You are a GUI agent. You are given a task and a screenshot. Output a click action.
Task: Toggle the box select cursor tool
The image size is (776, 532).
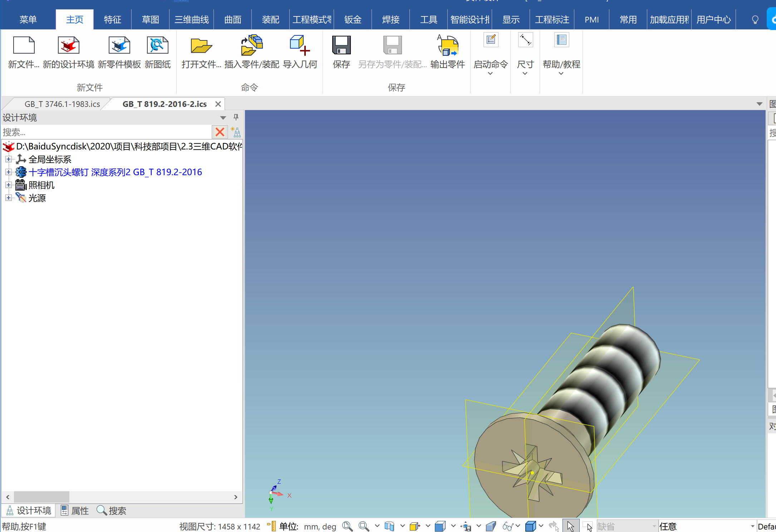[x=588, y=526]
